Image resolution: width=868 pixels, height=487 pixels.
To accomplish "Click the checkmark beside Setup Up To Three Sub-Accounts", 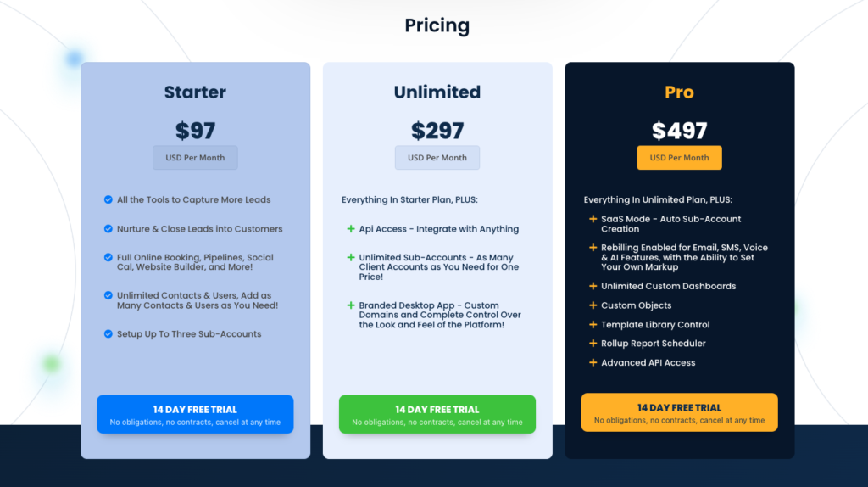I will [108, 334].
